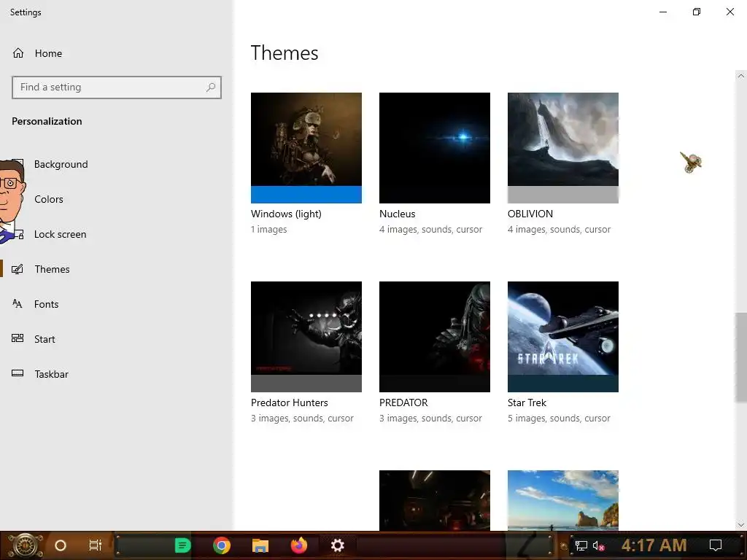Open Start settings page
Screen dimensions: 747x560
[44, 339]
